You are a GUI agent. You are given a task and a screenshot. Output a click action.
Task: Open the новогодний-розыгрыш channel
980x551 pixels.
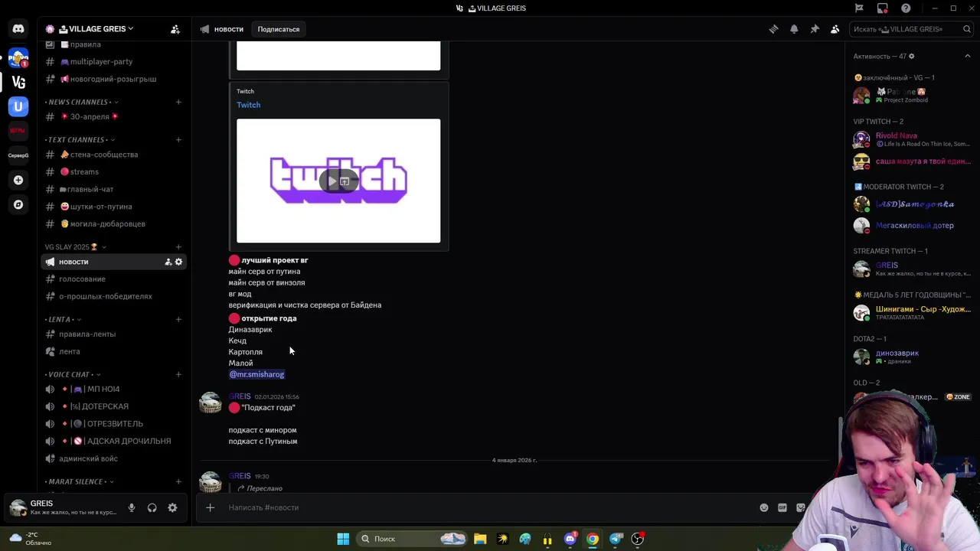point(113,79)
